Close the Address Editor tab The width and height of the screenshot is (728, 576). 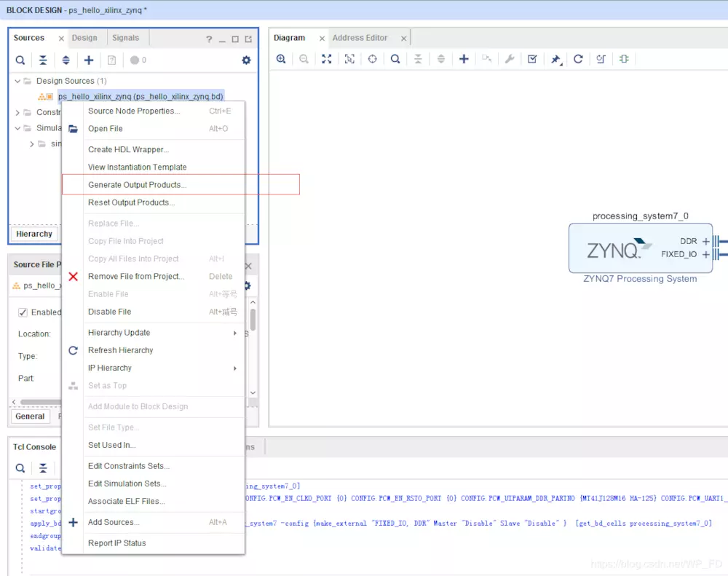point(404,38)
